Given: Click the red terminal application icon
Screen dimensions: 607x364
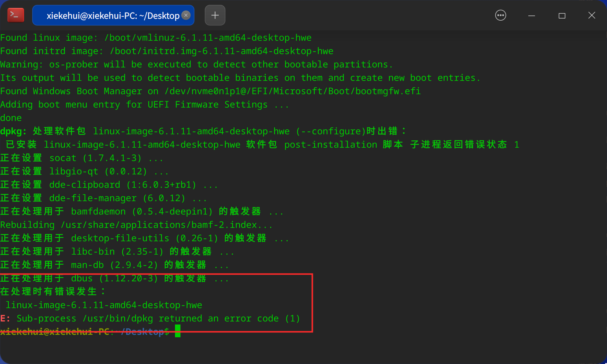Looking at the screenshot, I should pyautogui.click(x=15, y=15).
